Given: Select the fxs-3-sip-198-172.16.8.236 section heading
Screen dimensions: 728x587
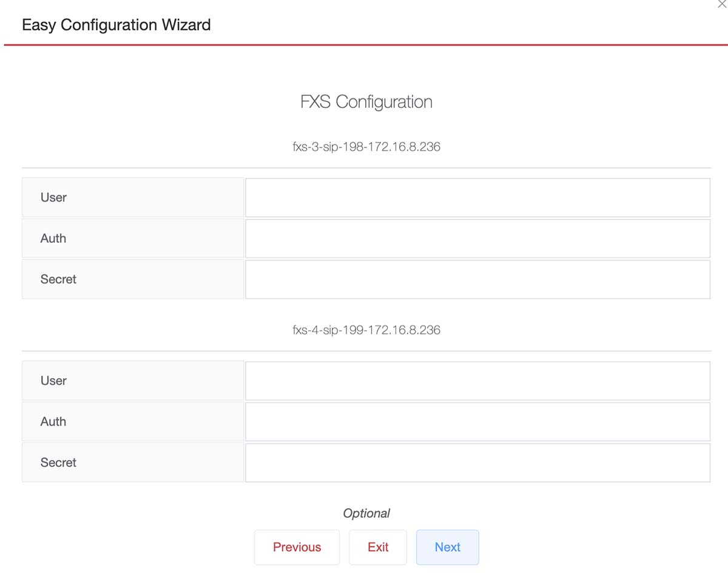Looking at the screenshot, I should point(366,147).
